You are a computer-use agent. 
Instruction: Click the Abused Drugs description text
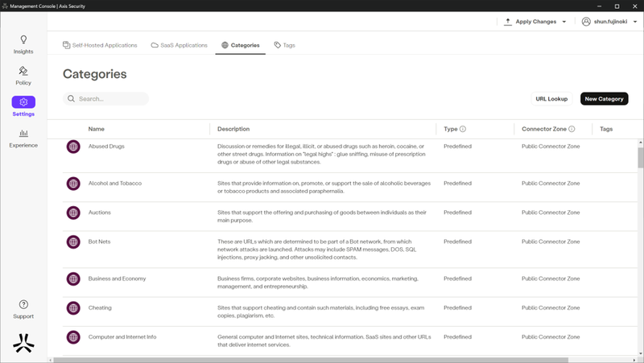(321, 154)
